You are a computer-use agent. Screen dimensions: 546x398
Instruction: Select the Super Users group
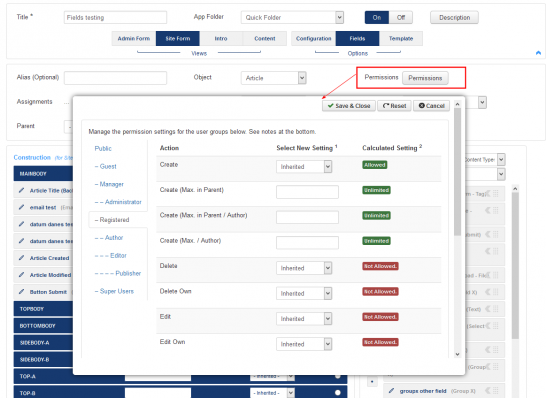[114, 291]
